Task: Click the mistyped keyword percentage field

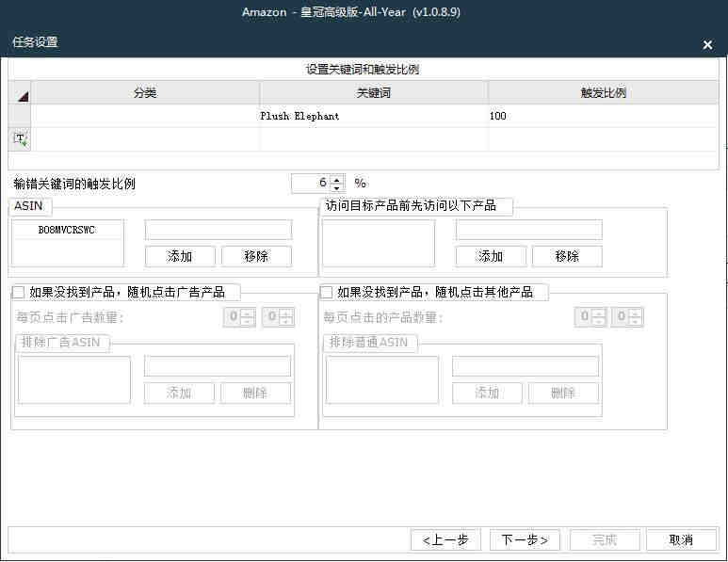Action: (x=311, y=183)
